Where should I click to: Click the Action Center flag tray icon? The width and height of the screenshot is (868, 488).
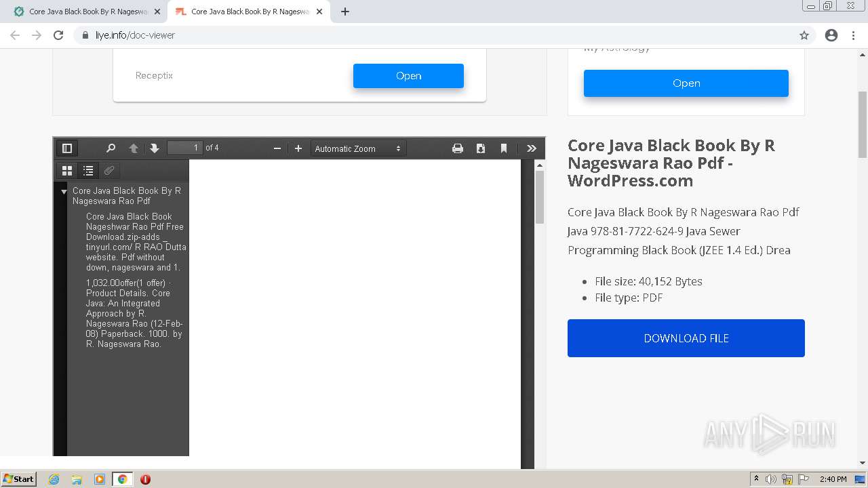pyautogui.click(x=804, y=479)
